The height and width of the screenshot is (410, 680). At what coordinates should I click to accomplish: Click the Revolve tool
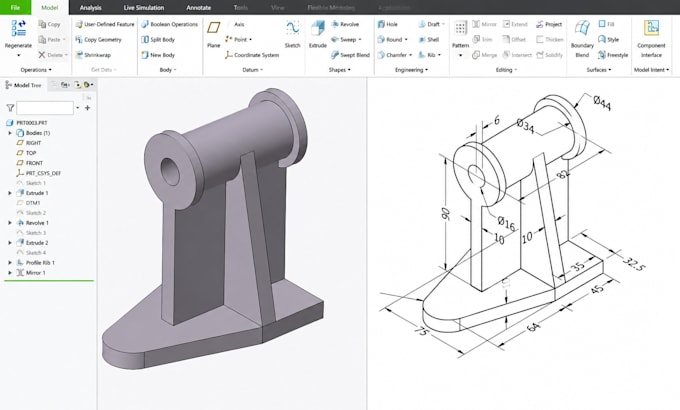[345, 24]
